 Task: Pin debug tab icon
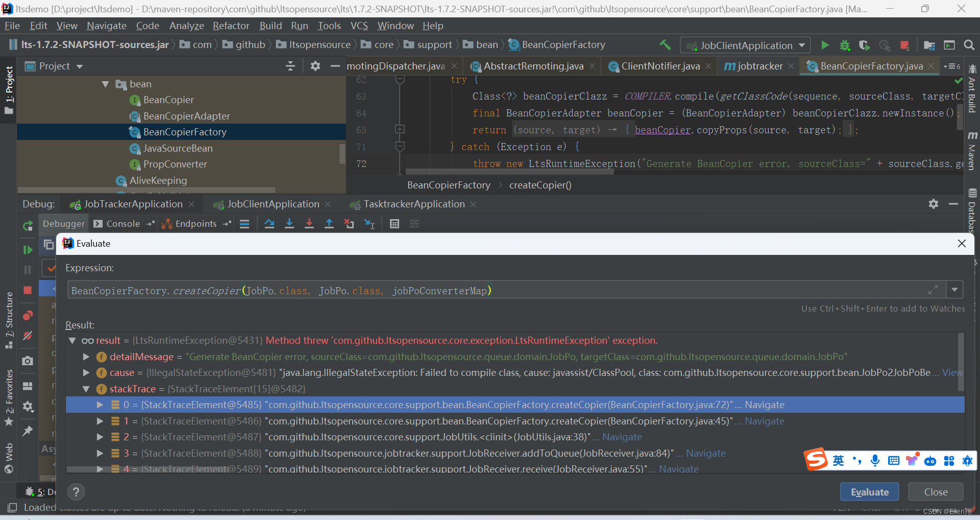[x=28, y=431]
